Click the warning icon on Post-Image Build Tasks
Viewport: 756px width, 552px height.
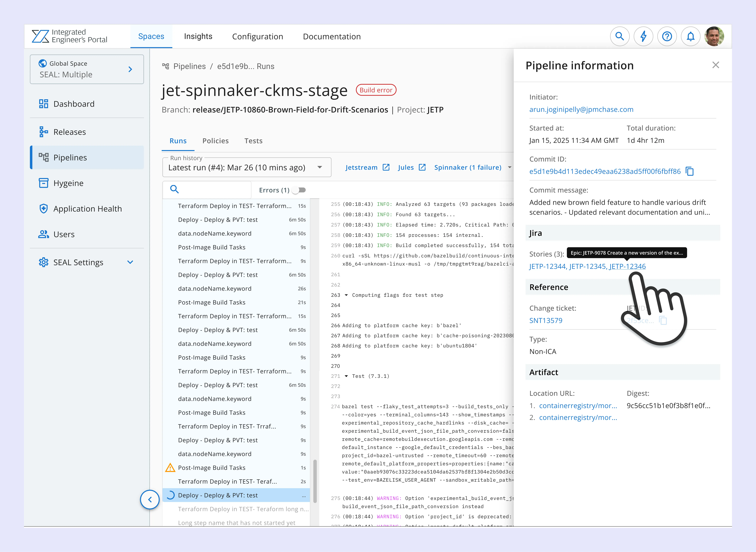tap(170, 468)
